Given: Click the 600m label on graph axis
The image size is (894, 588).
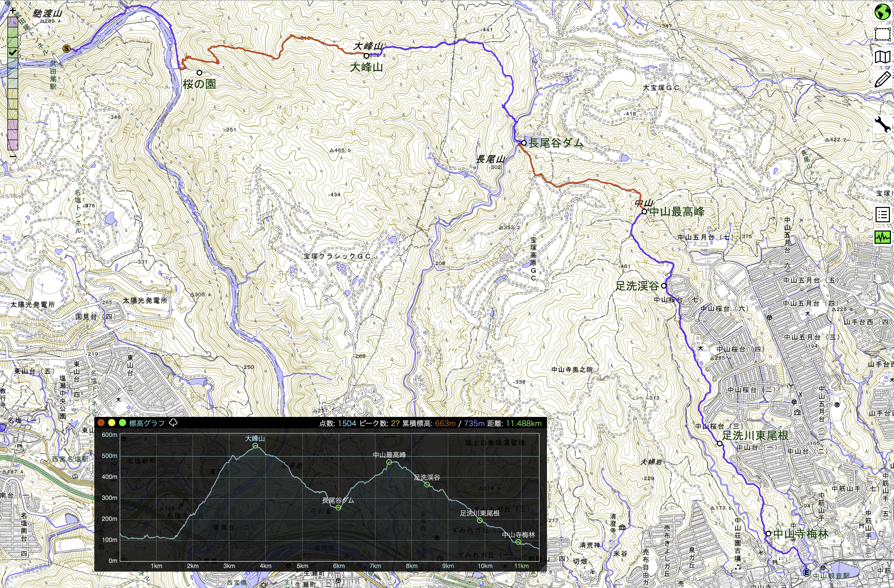Looking at the screenshot, I should click(110, 435).
